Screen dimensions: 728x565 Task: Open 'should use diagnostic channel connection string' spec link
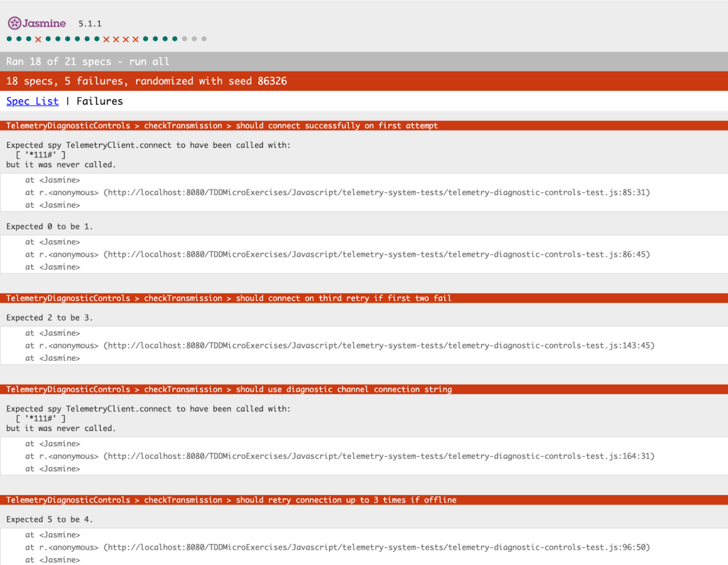[x=344, y=389]
